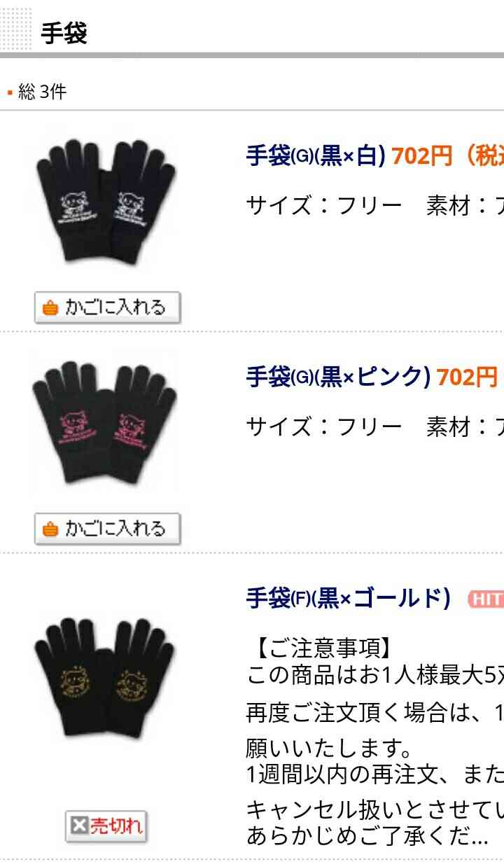Open the 手袋(F)(黒×ゴールド) product link
The image size is (504, 862).
pyautogui.click(x=348, y=599)
